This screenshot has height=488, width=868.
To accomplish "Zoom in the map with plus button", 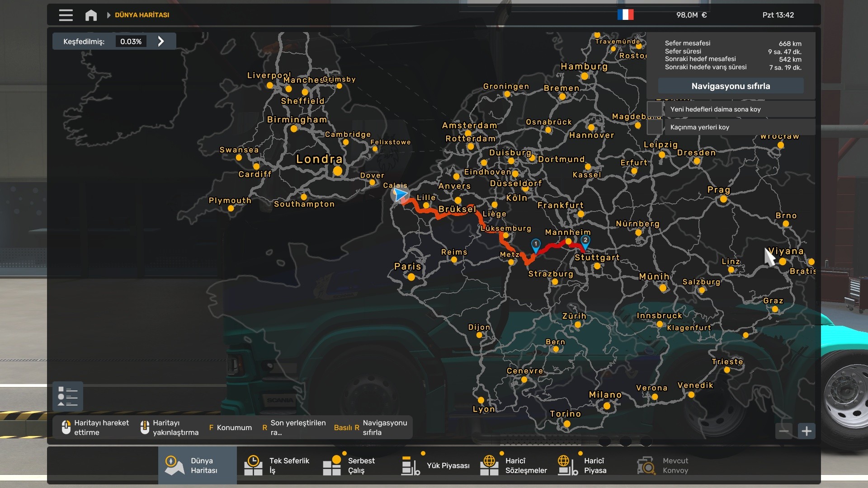I will tap(807, 431).
